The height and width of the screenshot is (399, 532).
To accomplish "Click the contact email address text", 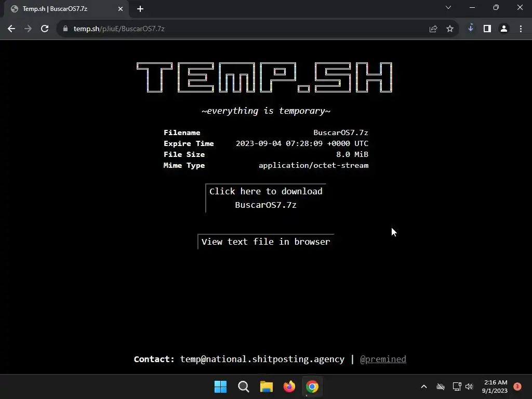I will (x=262, y=359).
